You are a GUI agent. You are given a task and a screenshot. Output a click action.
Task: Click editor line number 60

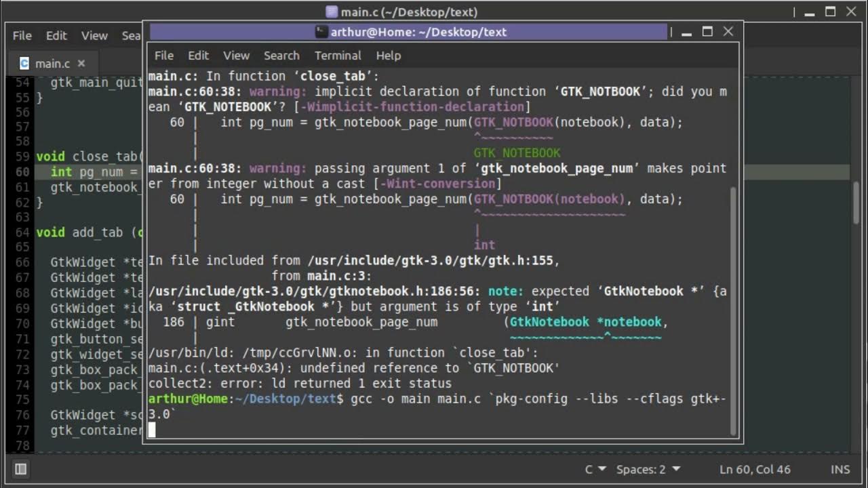(22, 172)
